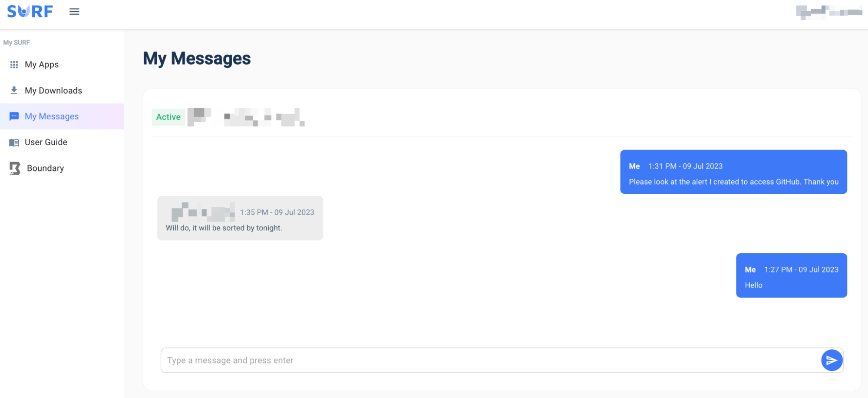Click the My Messages chat icon
The image size is (868, 398).
14,116
